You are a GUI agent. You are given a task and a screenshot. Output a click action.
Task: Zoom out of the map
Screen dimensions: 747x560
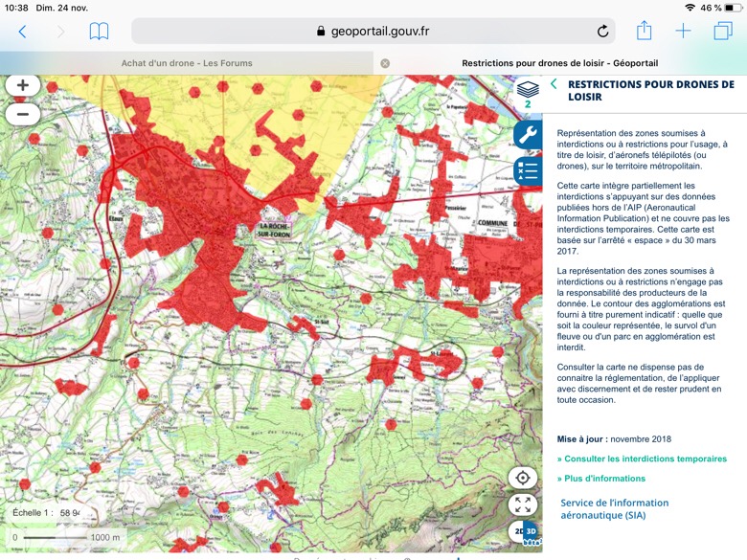[23, 113]
